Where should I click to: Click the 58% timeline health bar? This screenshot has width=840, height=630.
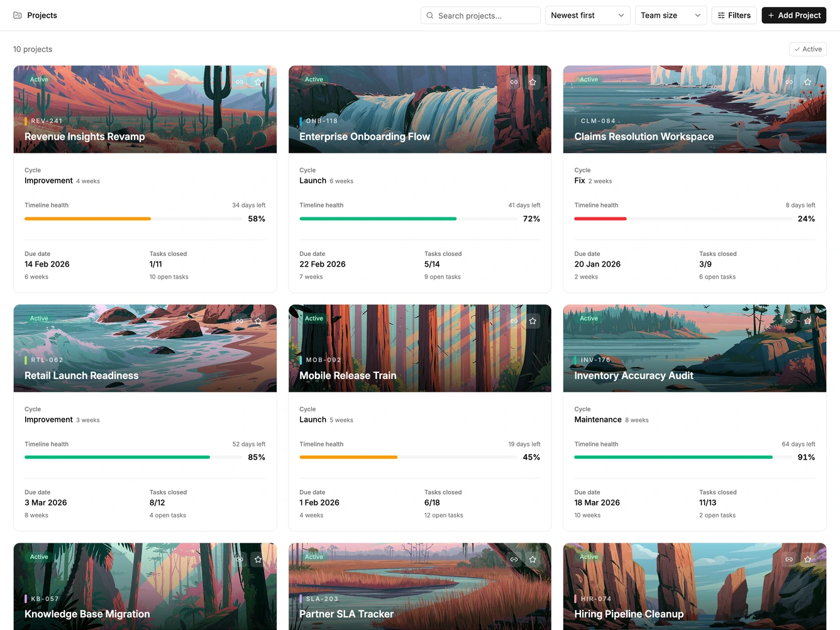click(x=133, y=219)
